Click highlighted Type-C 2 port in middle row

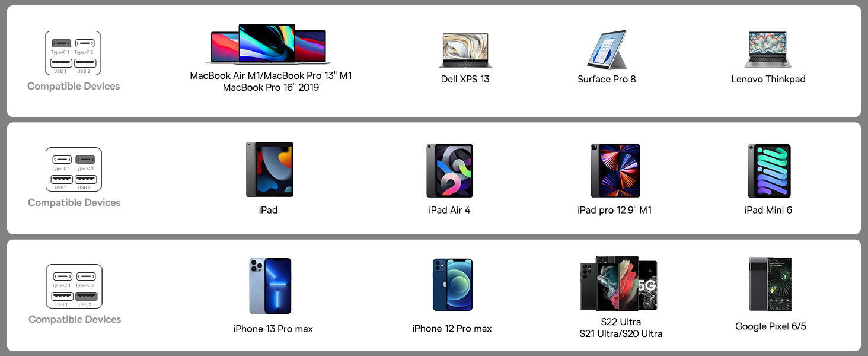click(85, 160)
